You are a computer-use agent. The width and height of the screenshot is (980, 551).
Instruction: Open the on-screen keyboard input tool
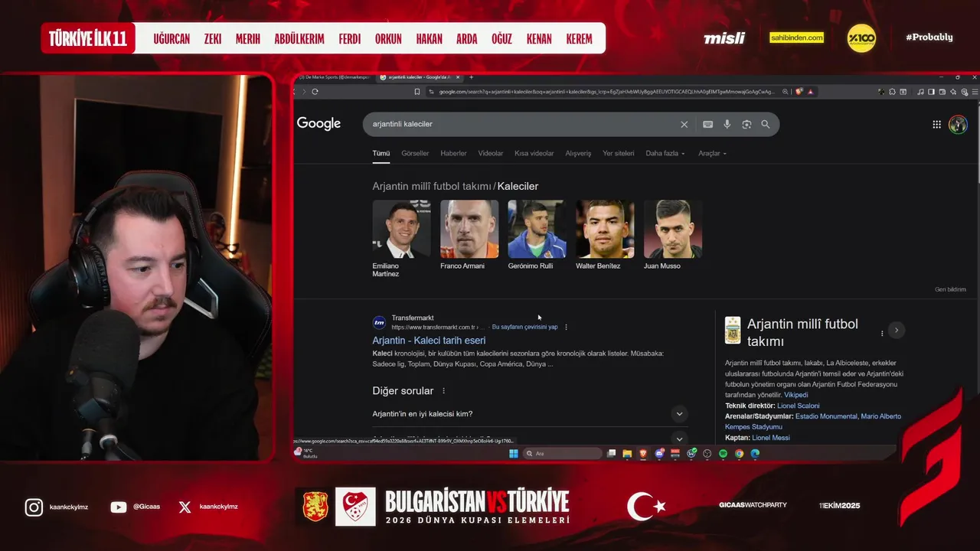[707, 124]
